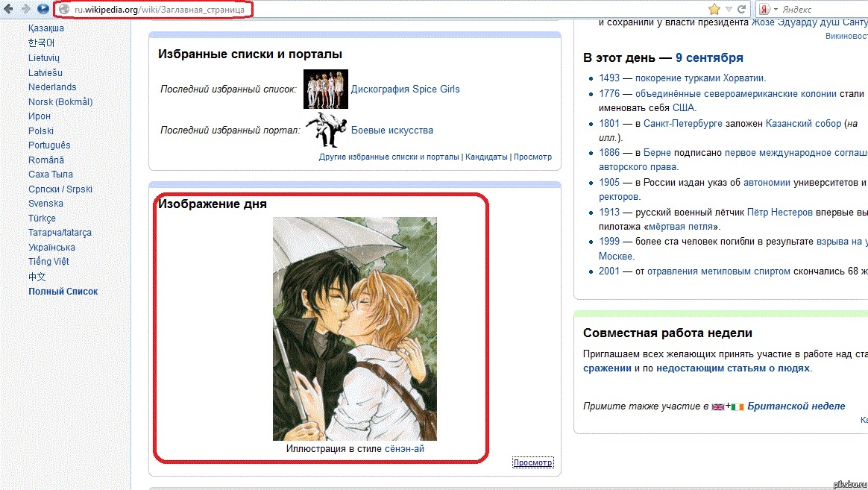Switch to 한국어 language
Image resolution: width=868 pixels, height=490 pixels.
point(42,43)
